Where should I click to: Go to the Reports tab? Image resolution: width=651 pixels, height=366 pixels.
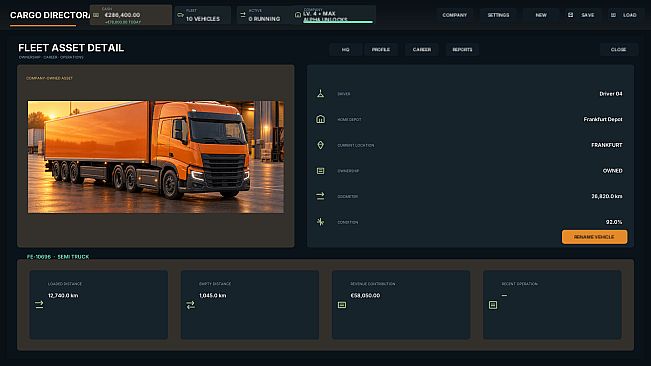(462, 50)
